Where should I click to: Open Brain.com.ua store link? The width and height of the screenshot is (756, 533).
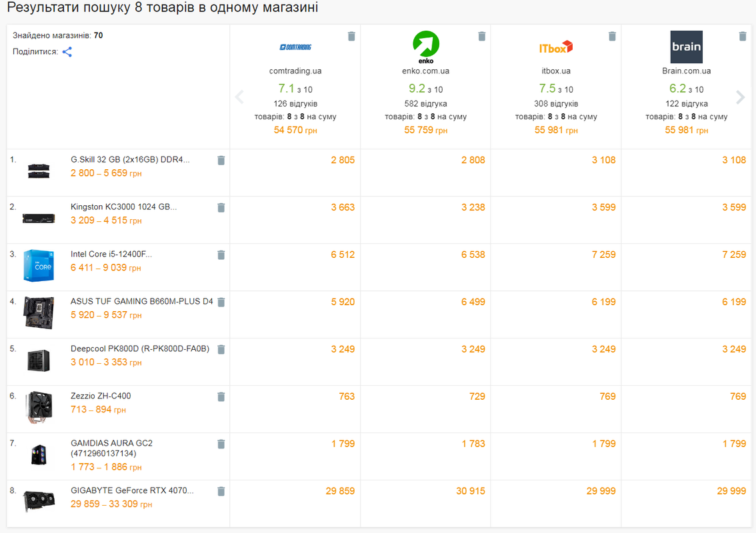686,71
